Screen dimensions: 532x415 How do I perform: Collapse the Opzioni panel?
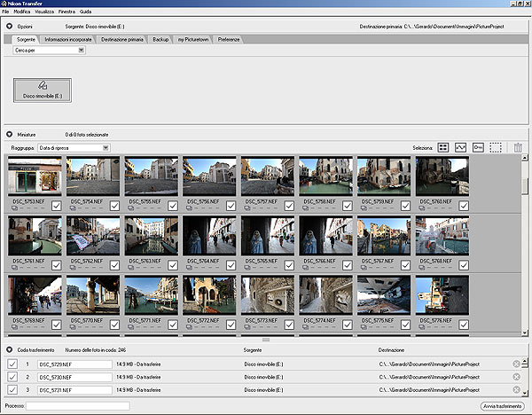[10, 26]
